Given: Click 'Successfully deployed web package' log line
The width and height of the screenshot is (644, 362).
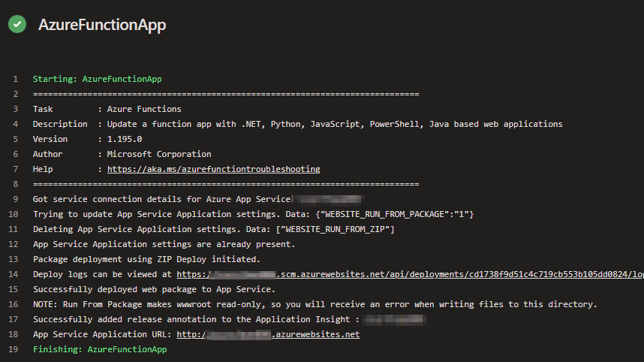Looking at the screenshot, I should coord(154,289).
